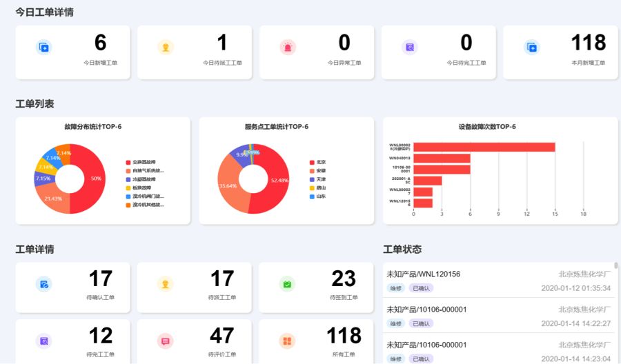Click the orange 所有工单 grid icon

[x=287, y=341]
